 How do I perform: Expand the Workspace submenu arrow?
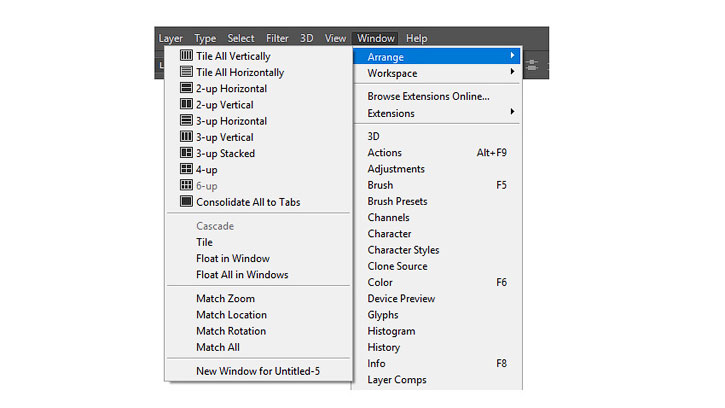click(x=512, y=72)
